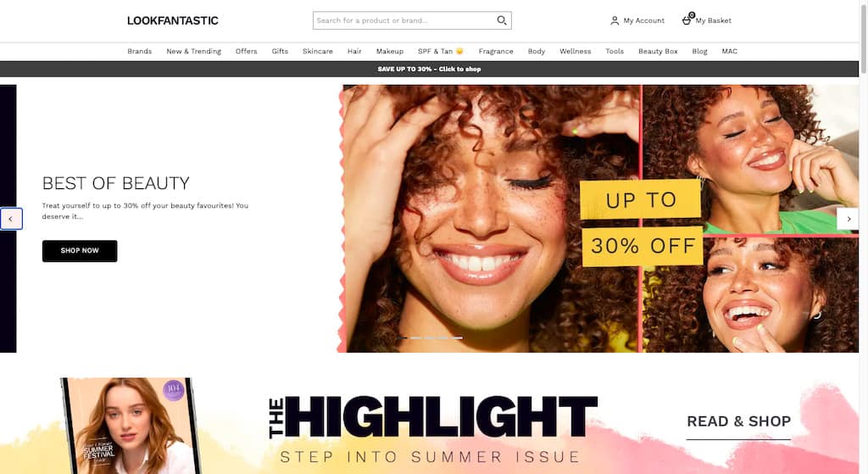The height and width of the screenshot is (474, 868).
Task: Click the Summer Festival magazine cover thumbnail
Action: tap(130, 426)
